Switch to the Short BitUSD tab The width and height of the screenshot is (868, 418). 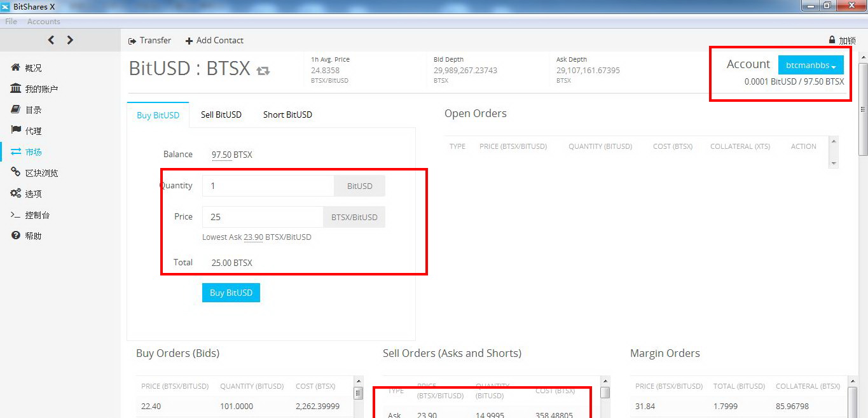coord(287,115)
